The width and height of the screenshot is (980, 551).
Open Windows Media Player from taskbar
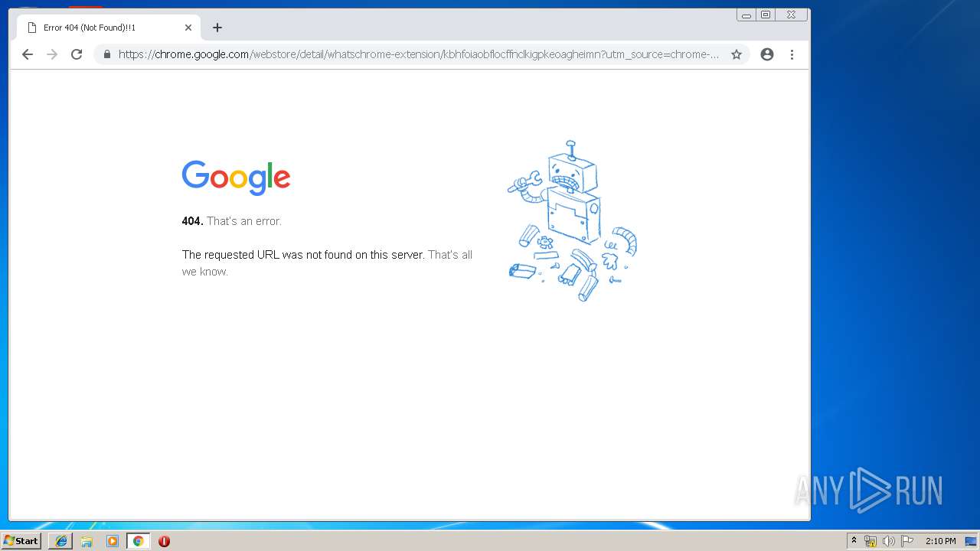pos(113,541)
